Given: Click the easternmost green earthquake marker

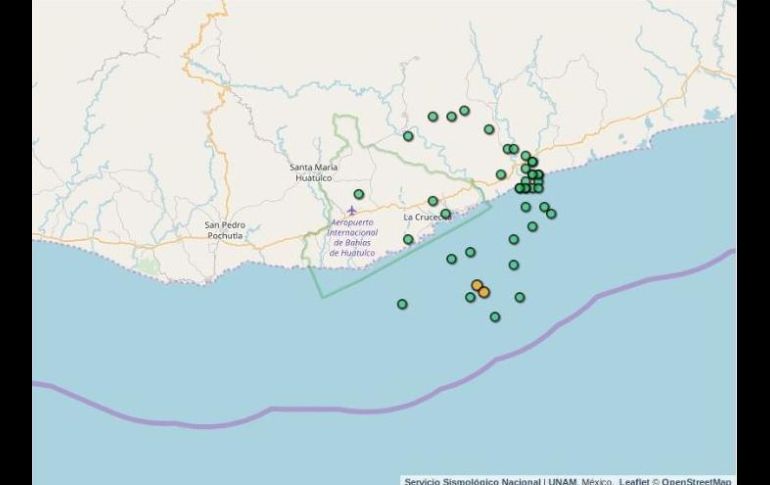Looking at the screenshot, I should pyautogui.click(x=551, y=213).
